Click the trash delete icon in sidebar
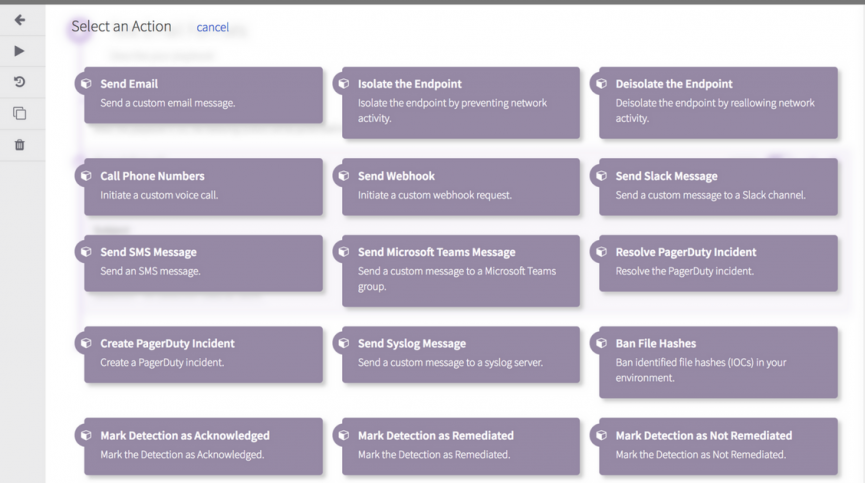The image size is (865, 483). point(19,145)
